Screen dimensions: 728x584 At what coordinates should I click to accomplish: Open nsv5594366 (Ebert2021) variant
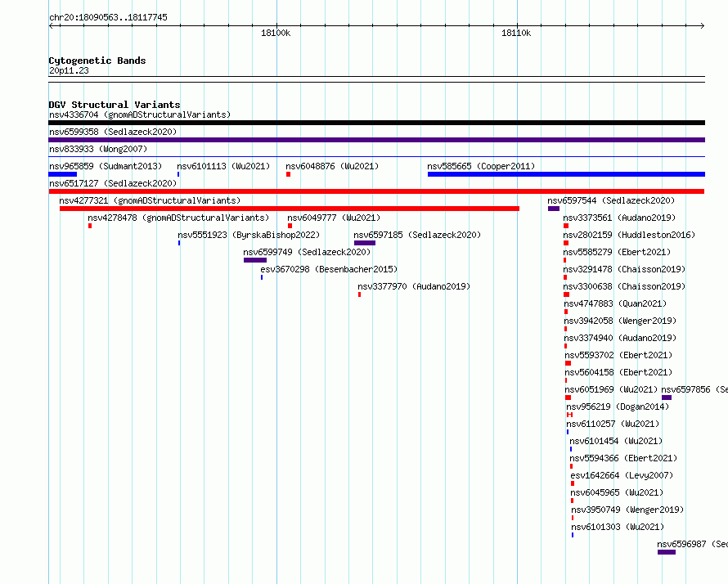[623, 458]
